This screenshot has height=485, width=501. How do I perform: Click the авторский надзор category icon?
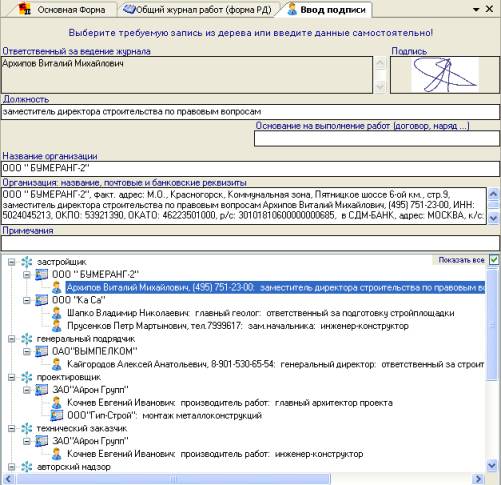click(x=27, y=467)
